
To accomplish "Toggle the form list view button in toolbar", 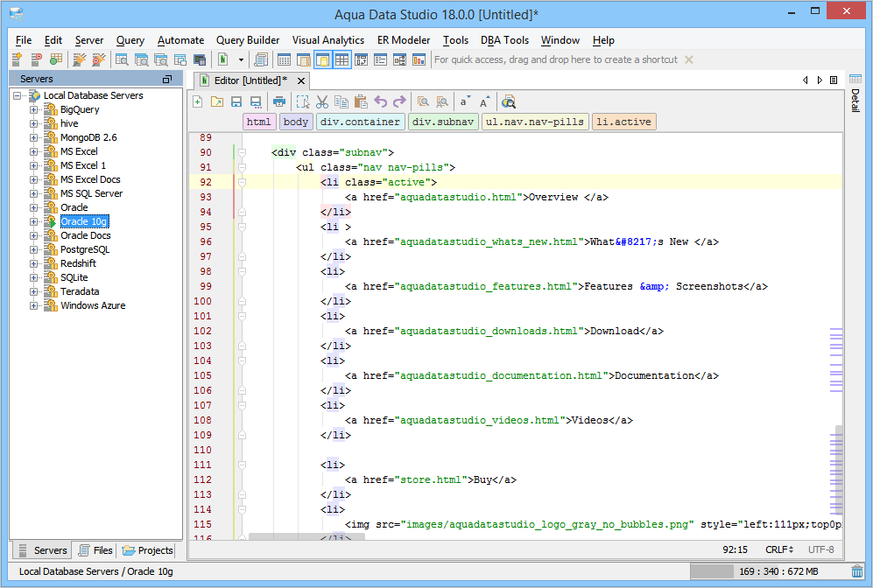I will coord(380,59).
